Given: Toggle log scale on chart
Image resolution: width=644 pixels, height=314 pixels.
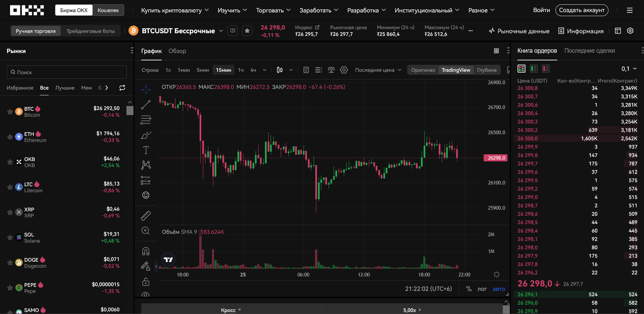Looking at the screenshot, I should click(482, 289).
